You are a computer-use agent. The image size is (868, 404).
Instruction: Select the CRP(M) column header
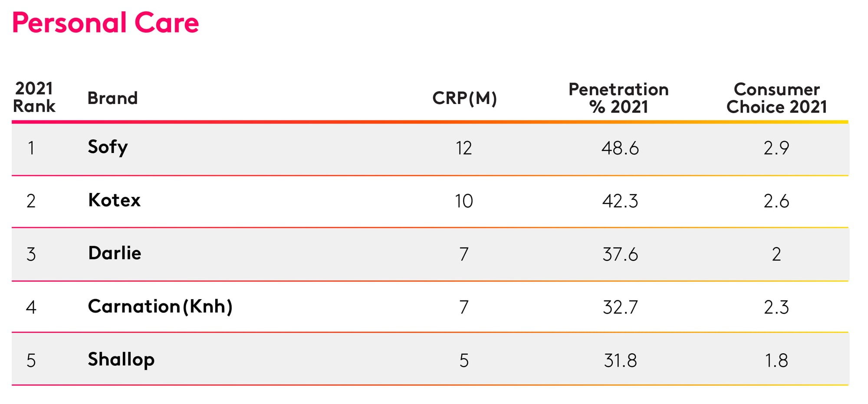pos(464,98)
